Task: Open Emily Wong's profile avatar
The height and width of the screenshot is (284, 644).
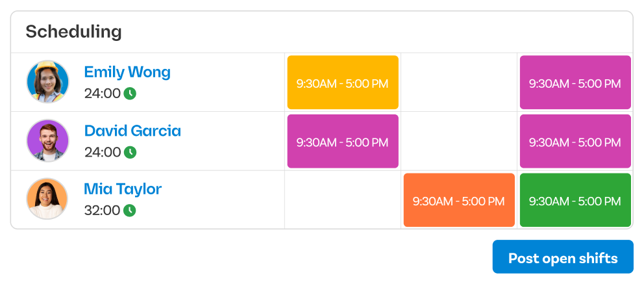Action: tap(47, 82)
